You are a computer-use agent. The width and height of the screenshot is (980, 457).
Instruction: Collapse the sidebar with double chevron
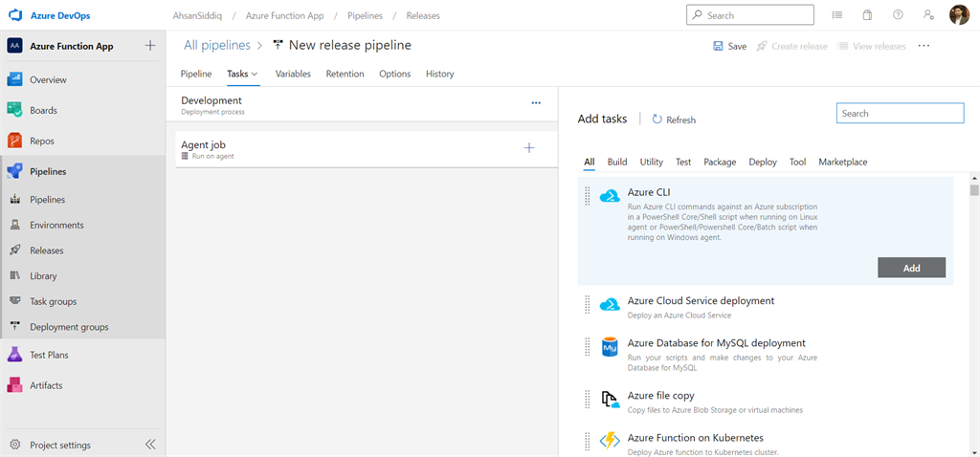point(150,445)
